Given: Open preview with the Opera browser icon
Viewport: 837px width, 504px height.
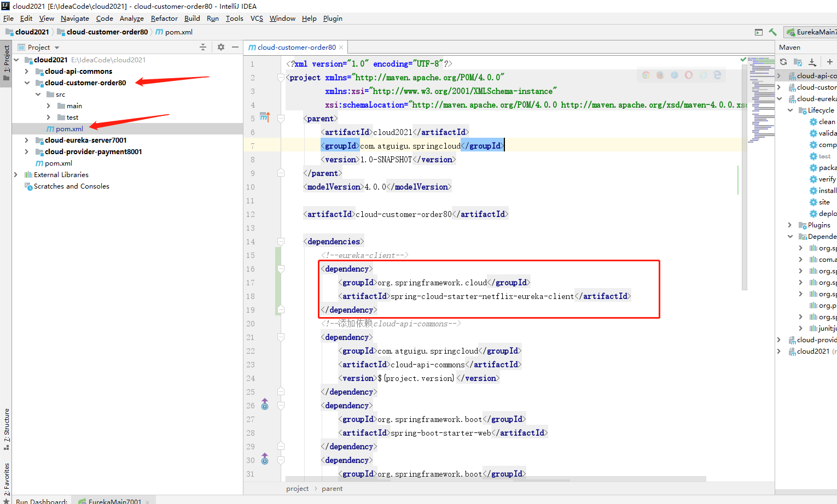Looking at the screenshot, I should click(689, 75).
